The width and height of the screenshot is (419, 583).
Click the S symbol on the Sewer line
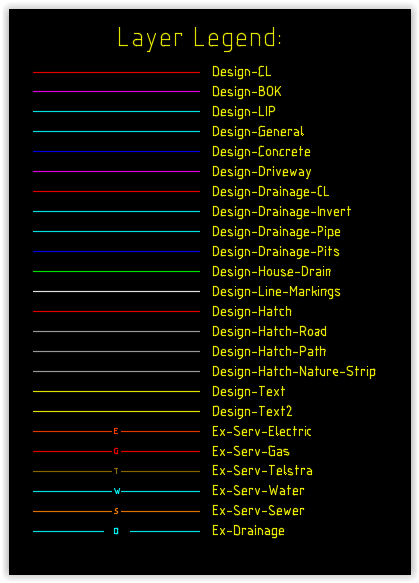(116, 512)
